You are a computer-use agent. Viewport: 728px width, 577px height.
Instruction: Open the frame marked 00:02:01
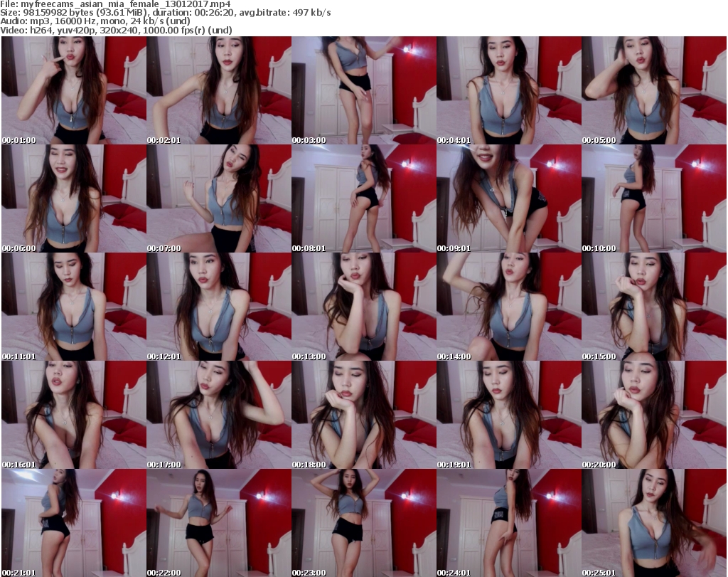click(x=219, y=90)
